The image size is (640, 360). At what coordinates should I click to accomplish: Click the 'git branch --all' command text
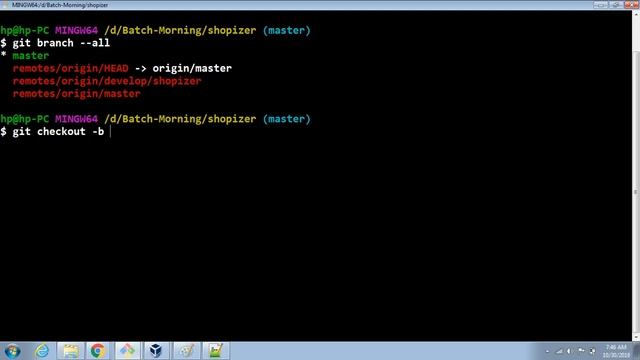point(61,43)
